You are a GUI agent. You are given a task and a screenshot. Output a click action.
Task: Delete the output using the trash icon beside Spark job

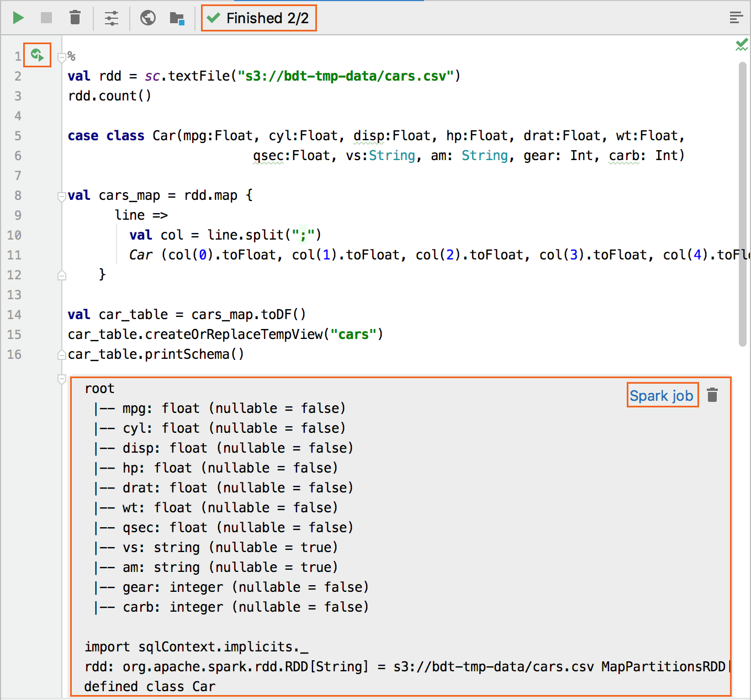[x=712, y=395]
